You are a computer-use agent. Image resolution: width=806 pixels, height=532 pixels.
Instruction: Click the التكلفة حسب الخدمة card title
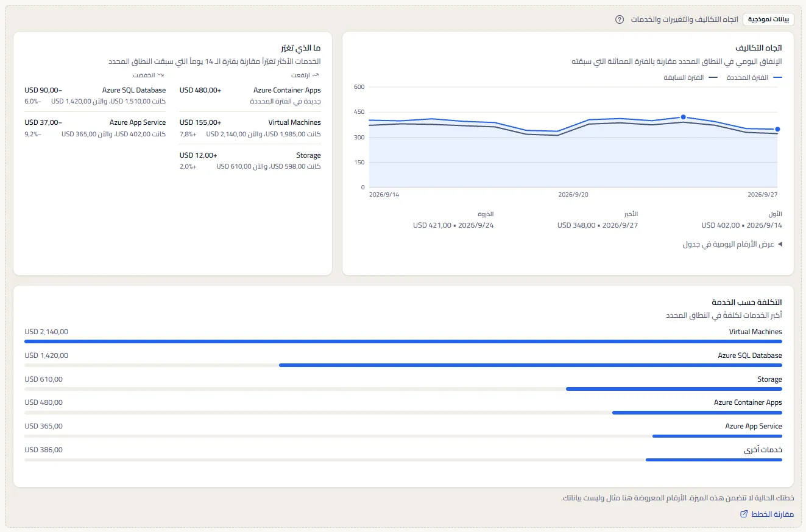pyautogui.click(x=747, y=303)
